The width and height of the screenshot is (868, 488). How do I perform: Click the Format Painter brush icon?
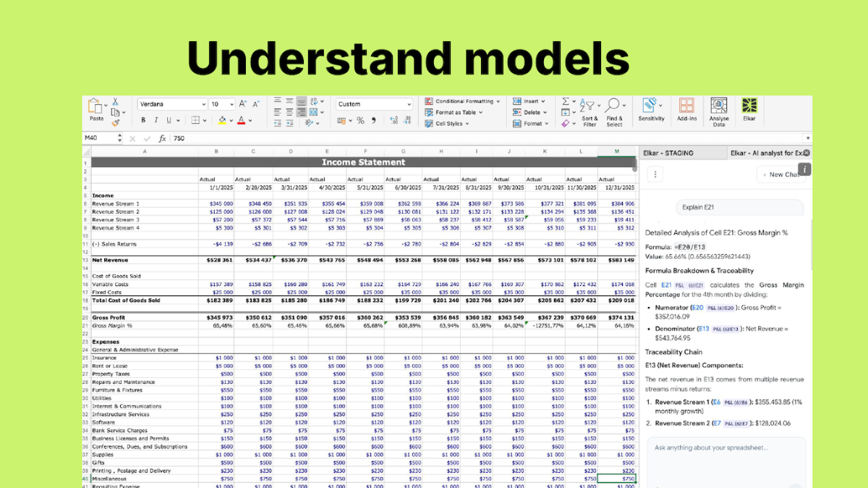115,122
